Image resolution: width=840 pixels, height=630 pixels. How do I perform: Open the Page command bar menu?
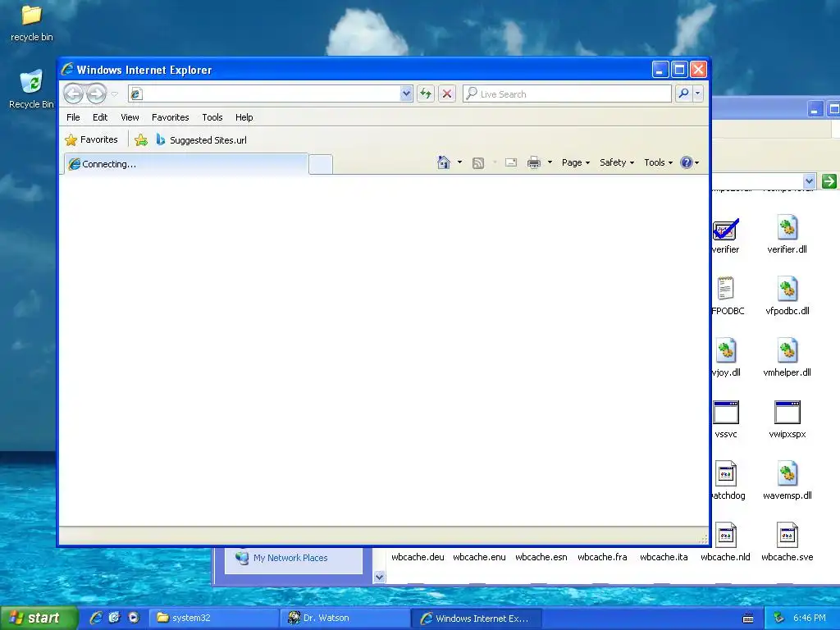576,162
